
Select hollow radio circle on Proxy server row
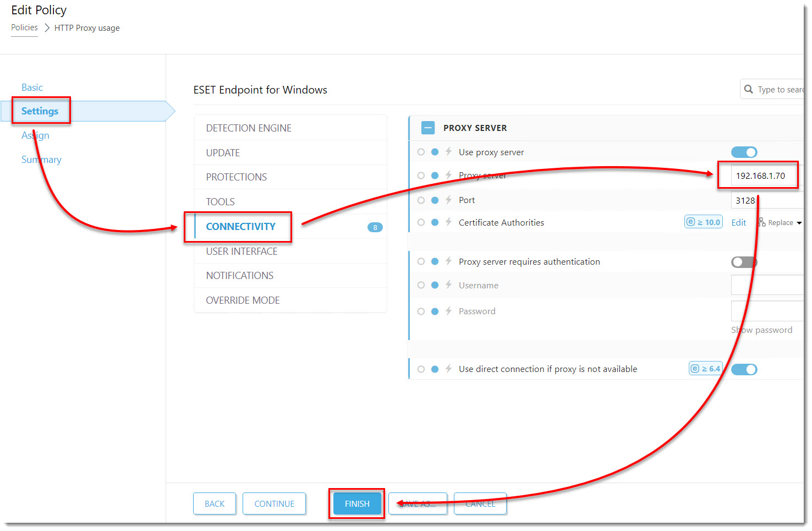421,176
